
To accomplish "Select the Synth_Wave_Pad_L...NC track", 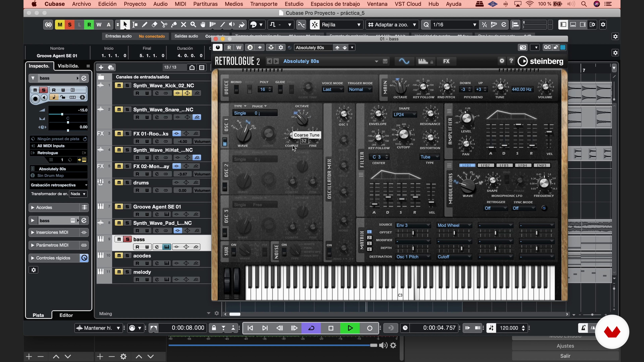I will tap(163, 223).
